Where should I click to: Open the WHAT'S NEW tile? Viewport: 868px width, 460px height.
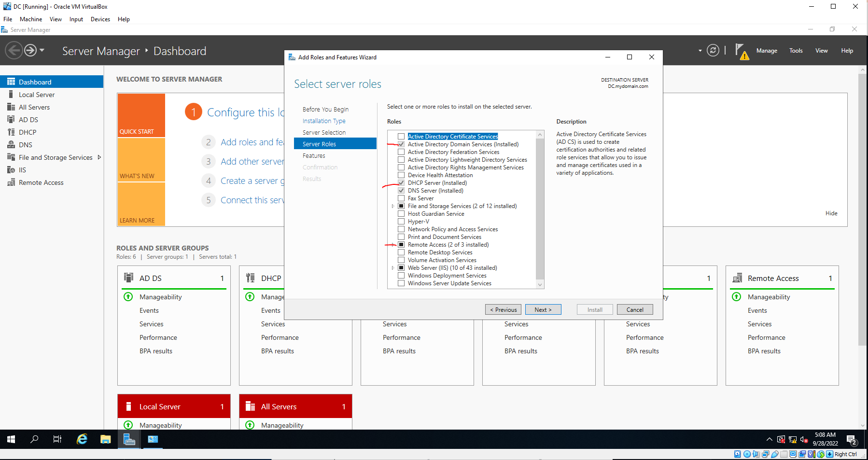coord(141,160)
